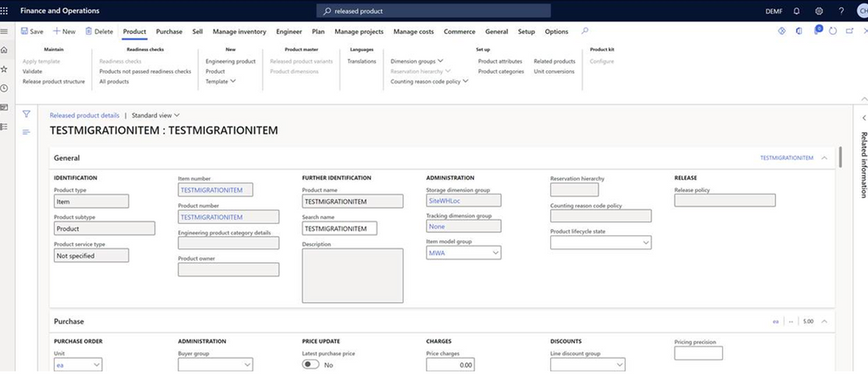Screen dimensions: 868x383
Task: Go to Home in the sidebar
Action: [3, 50]
